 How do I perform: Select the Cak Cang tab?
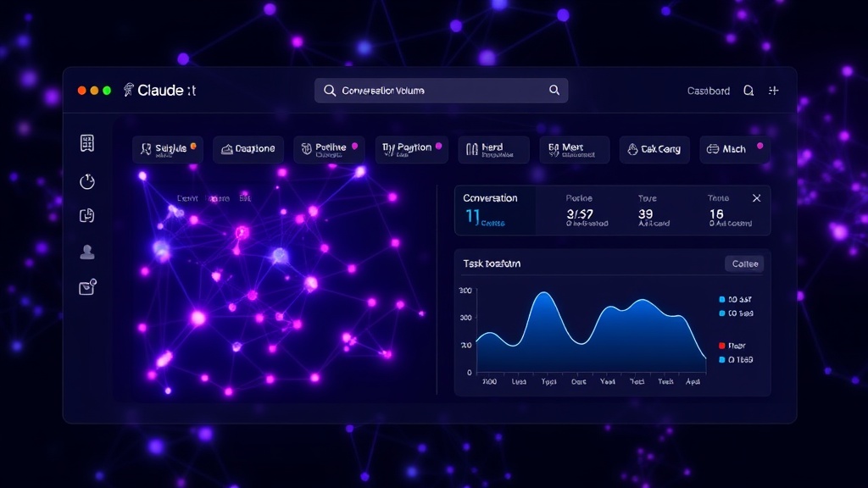(x=654, y=149)
